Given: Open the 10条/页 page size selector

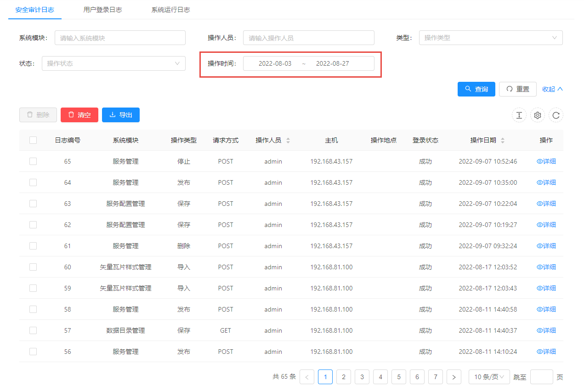Looking at the screenshot, I should (489, 377).
